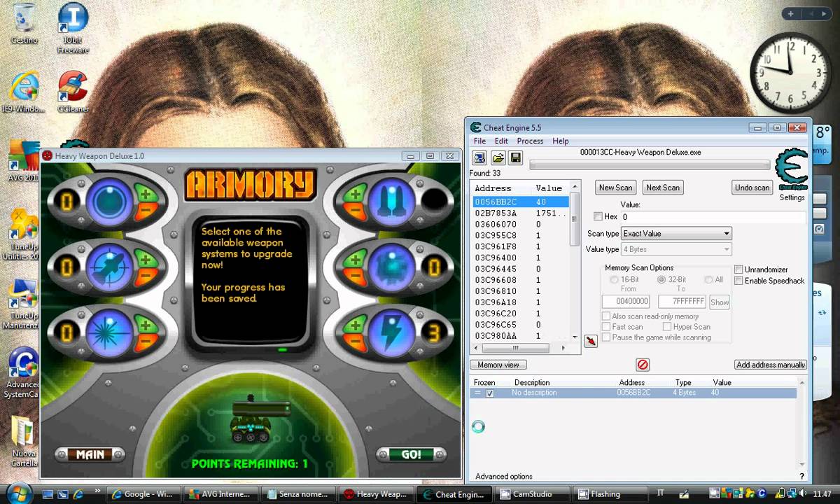The width and height of the screenshot is (840, 504).
Task: Expand the Scan type dropdown
Action: 727,234
